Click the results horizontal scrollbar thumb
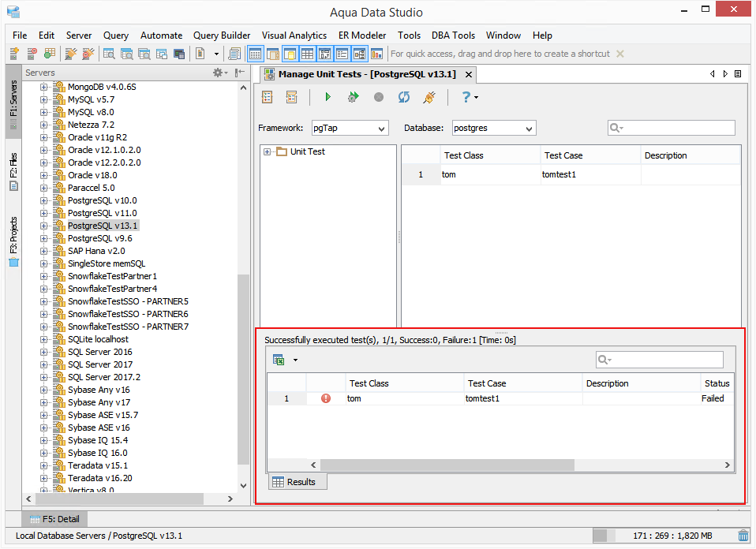Viewport: 756px width, 549px height. coord(447,465)
